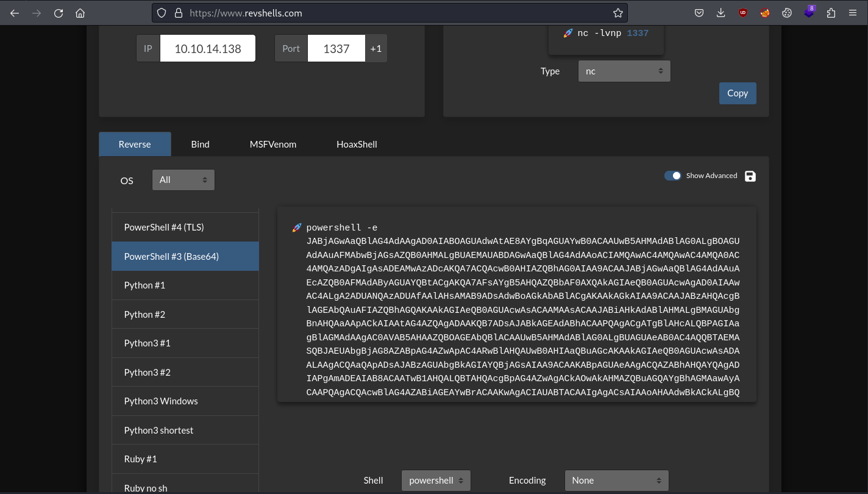Image resolution: width=868 pixels, height=494 pixels.
Task: Switch to the Bind tab
Action: 200,144
